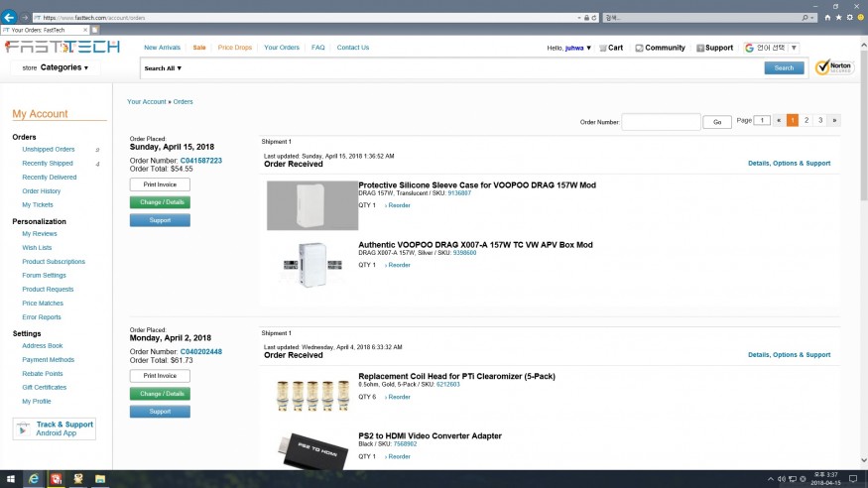Select Recently Shipped in sidebar
Viewport: 868px width, 488px height.
[x=48, y=163]
